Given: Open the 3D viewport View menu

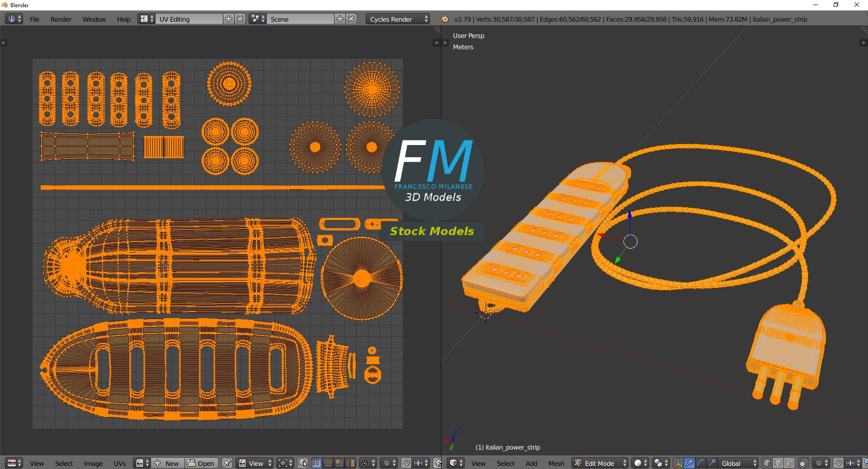Looking at the screenshot, I should tap(478, 464).
